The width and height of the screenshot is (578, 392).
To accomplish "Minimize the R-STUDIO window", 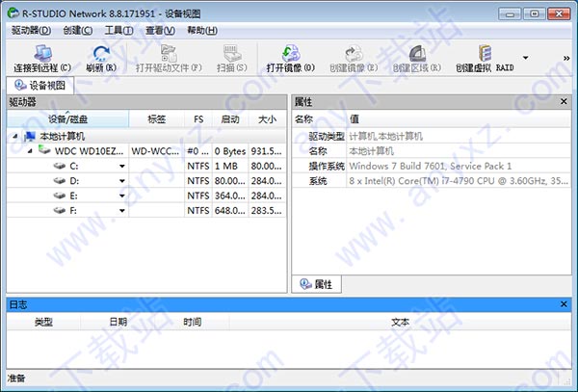I will pyautogui.click(x=510, y=14).
